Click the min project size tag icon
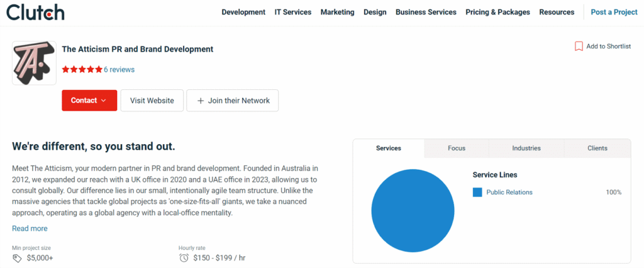 [x=17, y=258]
